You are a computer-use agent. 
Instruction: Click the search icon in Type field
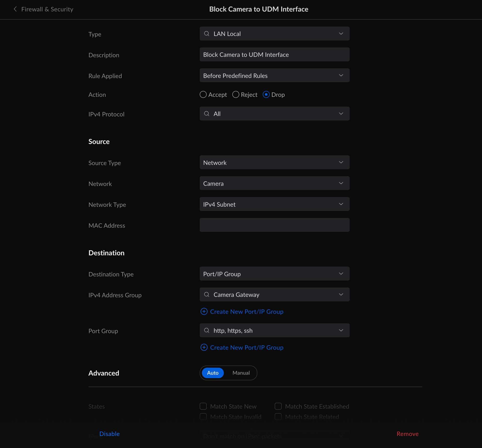coord(207,34)
